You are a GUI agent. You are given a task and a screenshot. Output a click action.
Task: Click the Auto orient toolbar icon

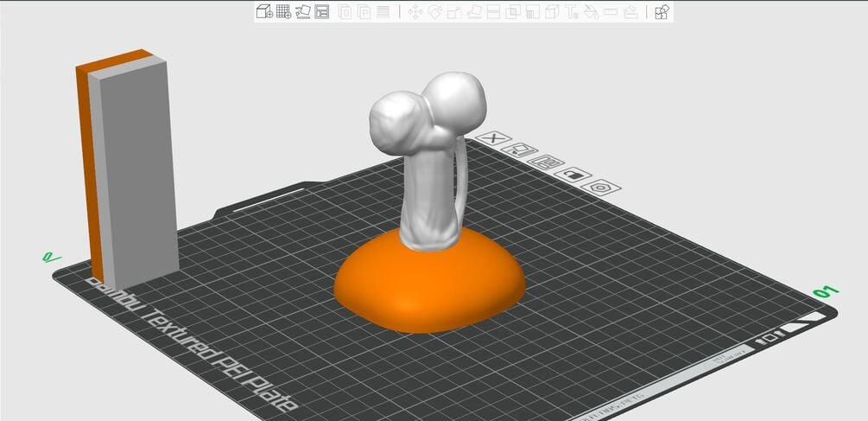pos(303,11)
